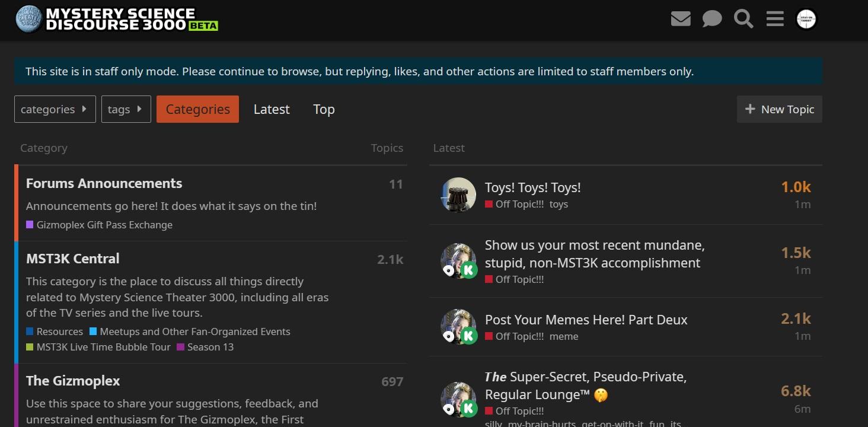Click the 6.8k reply count
The image size is (868, 427).
coord(796,391)
